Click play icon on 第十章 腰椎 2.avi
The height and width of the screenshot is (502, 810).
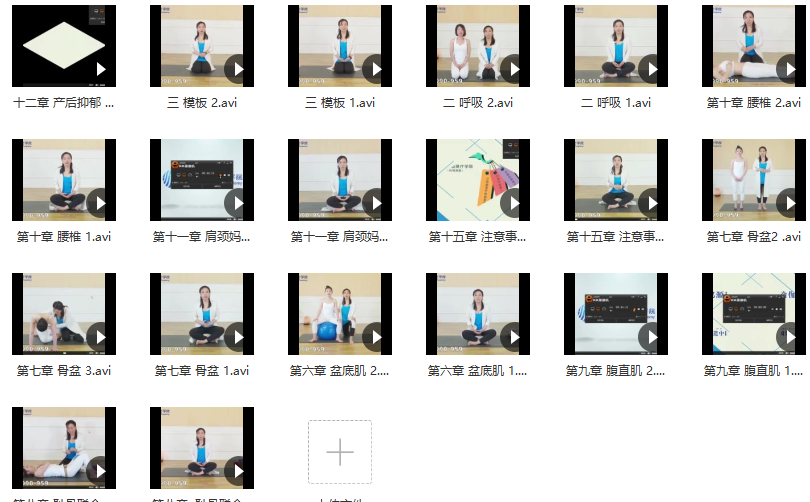(x=789, y=69)
